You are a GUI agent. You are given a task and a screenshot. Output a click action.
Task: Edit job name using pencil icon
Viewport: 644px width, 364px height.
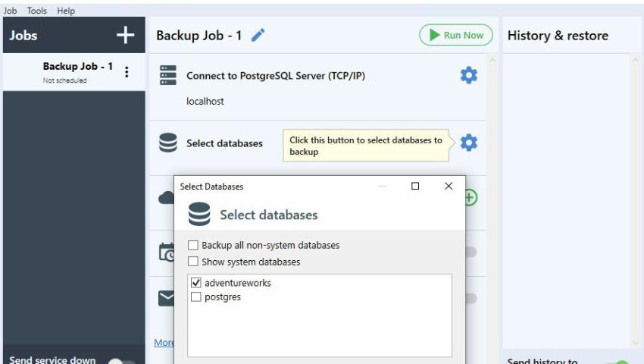(x=258, y=35)
